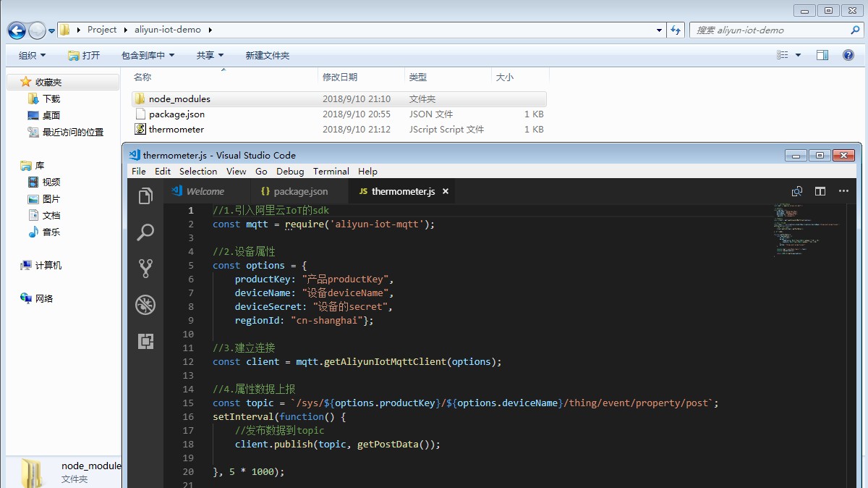Select 计算机 in the navigation pane

click(48, 266)
